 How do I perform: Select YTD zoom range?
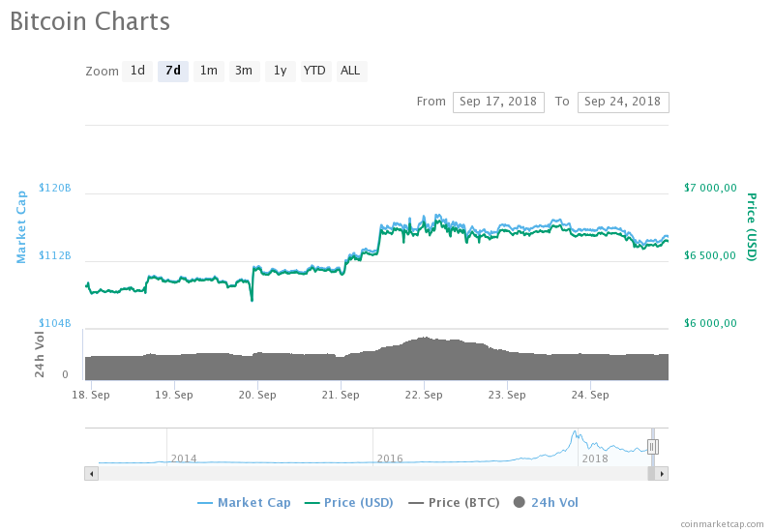314,71
